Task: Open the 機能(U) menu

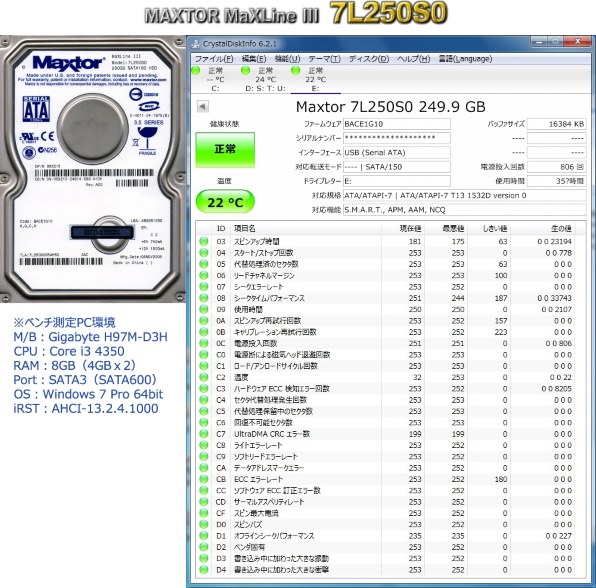Action: (287, 59)
